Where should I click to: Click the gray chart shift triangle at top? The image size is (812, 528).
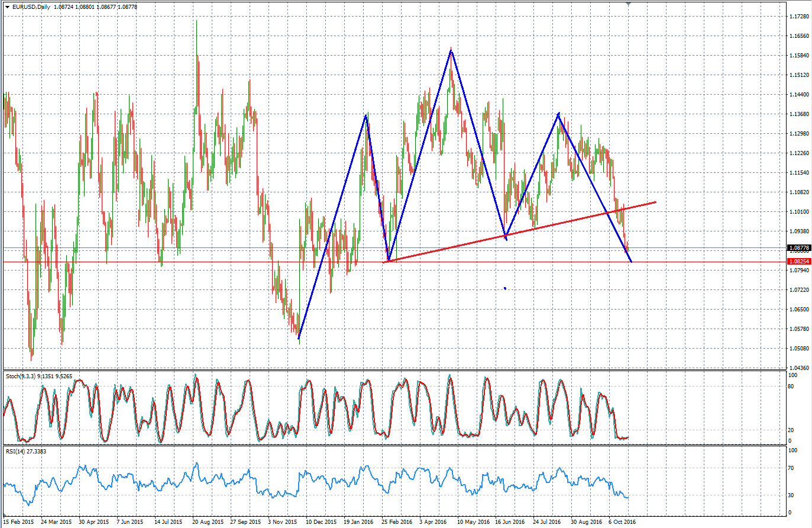pos(628,4)
